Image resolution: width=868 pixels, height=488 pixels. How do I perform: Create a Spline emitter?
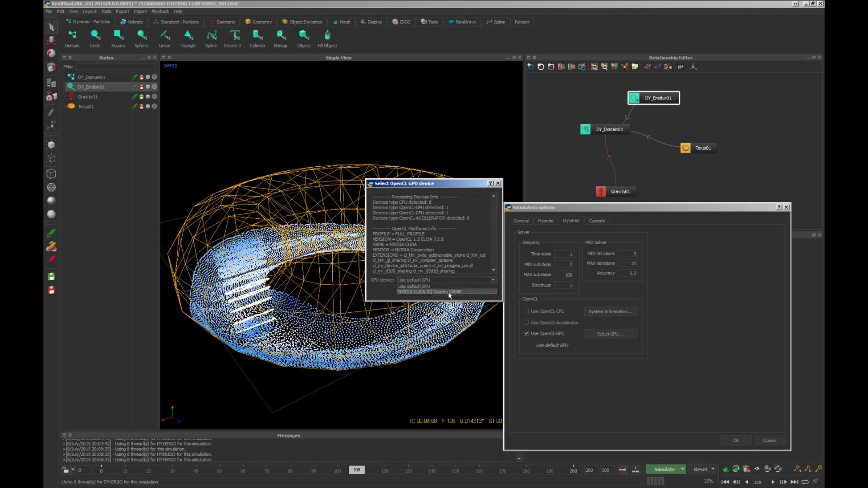click(211, 39)
